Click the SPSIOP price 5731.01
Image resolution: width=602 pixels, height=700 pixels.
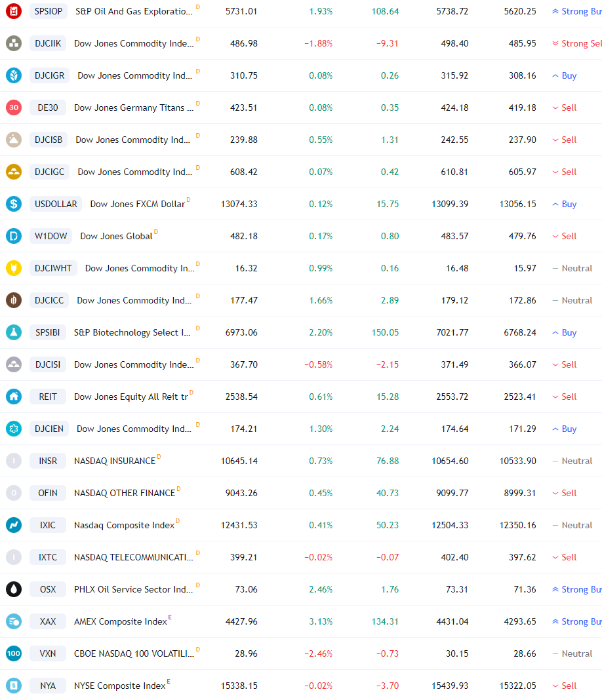pyautogui.click(x=241, y=11)
